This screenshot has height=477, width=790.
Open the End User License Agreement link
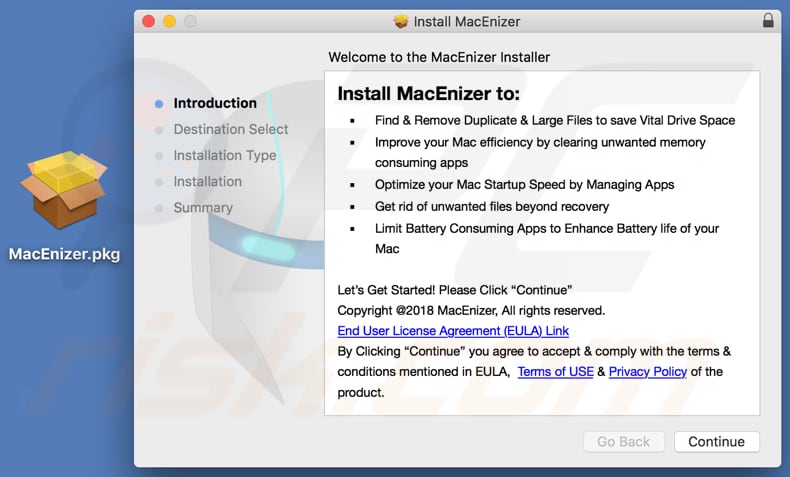453,331
